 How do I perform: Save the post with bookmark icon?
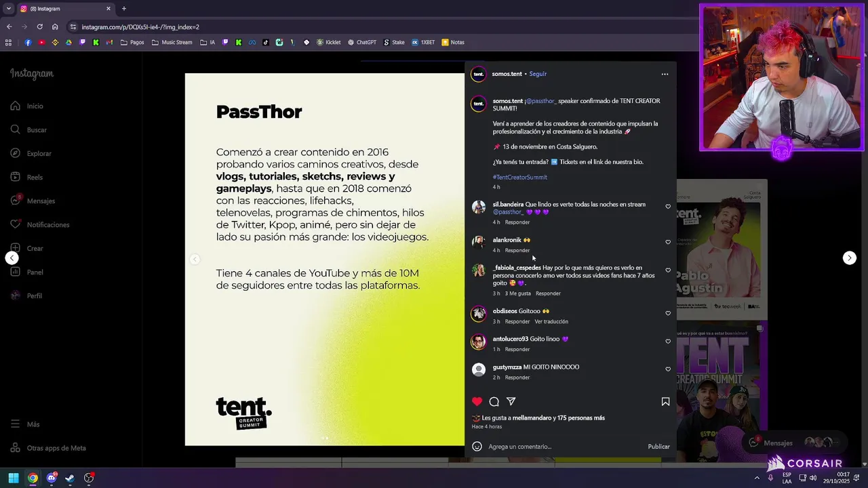[x=665, y=401]
